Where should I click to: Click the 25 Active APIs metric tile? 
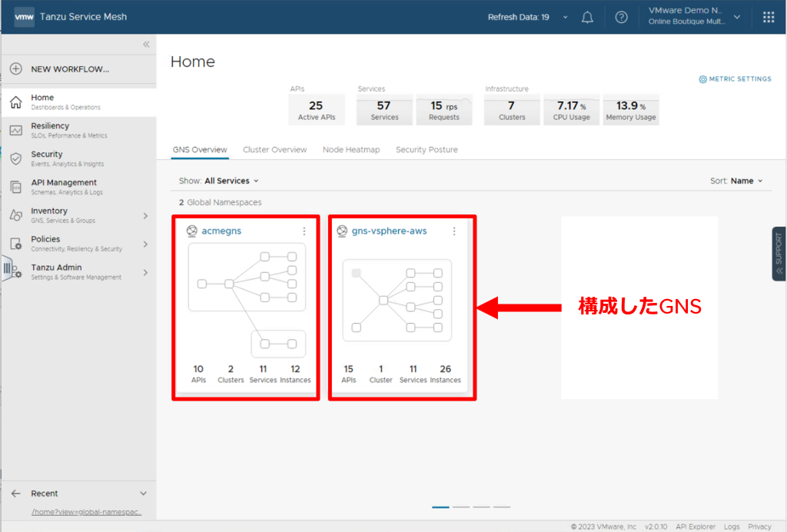point(316,110)
